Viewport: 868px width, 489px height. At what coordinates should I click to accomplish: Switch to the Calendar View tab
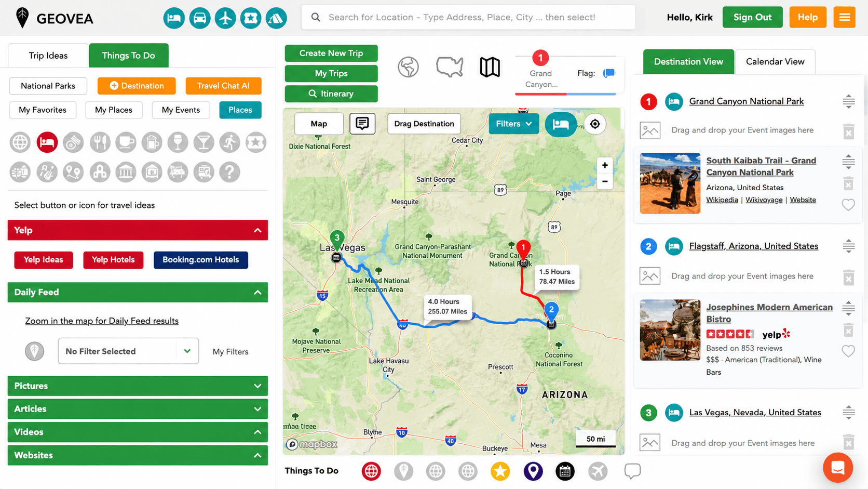coord(775,61)
